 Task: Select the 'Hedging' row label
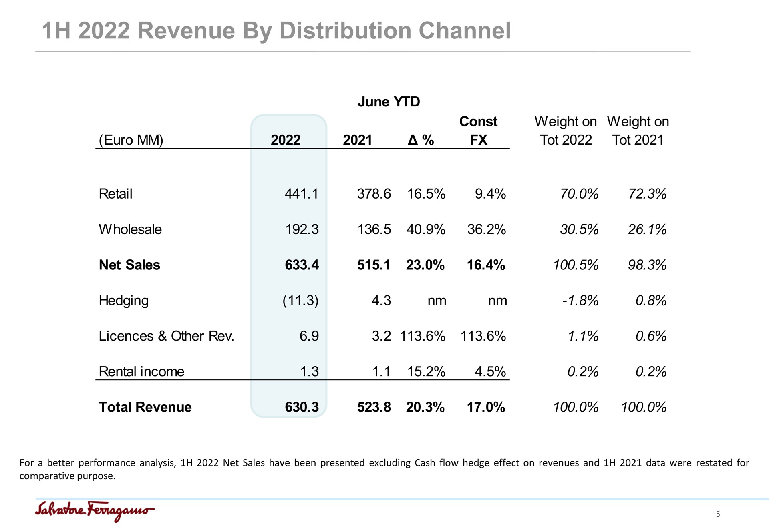point(124,301)
